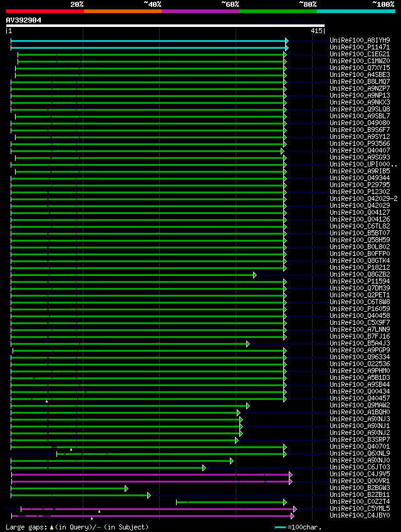
Task: Select label UniRef100_Q40407
Action: pos(360,150)
